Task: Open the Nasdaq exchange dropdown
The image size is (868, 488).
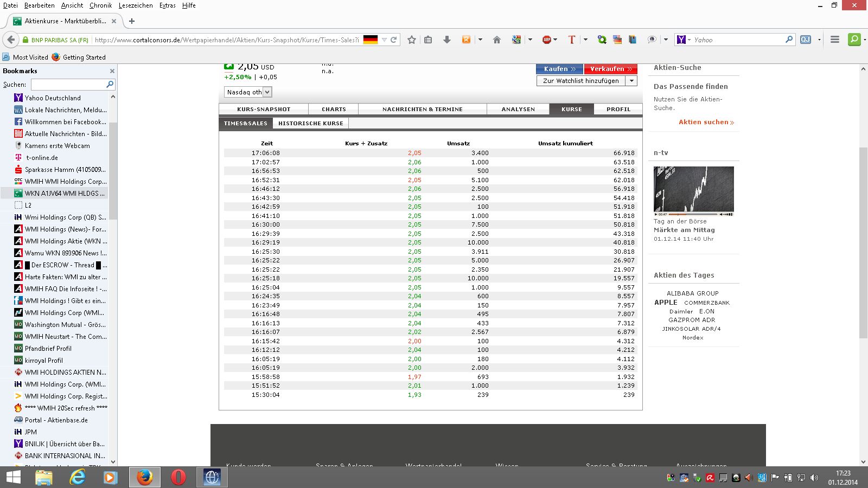Action: click(x=248, y=92)
